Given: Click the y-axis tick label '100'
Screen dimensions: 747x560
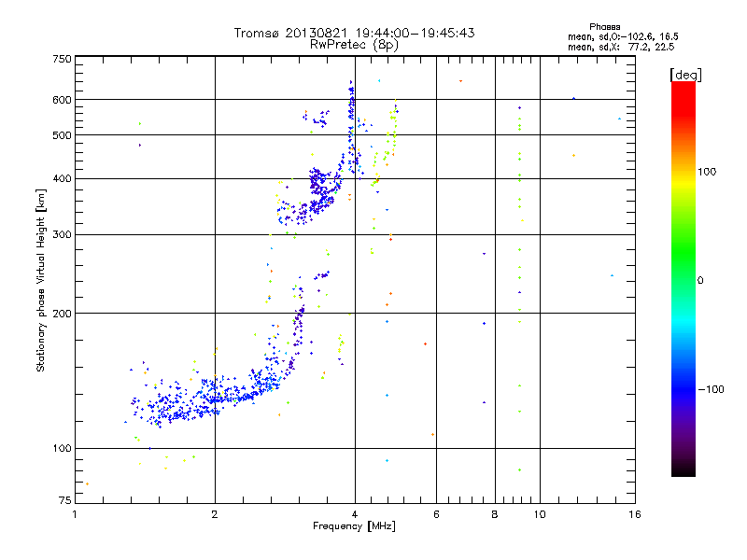Looking at the screenshot, I should click(x=62, y=449).
